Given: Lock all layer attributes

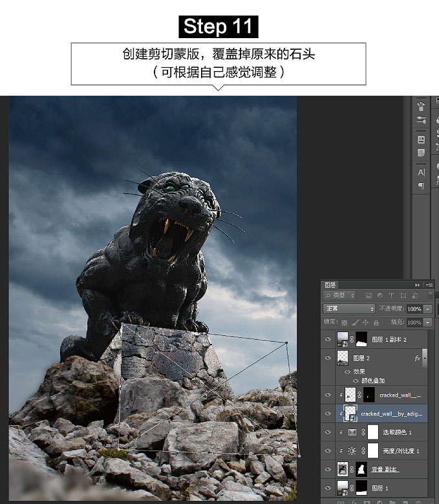Looking at the screenshot, I should tap(376, 322).
